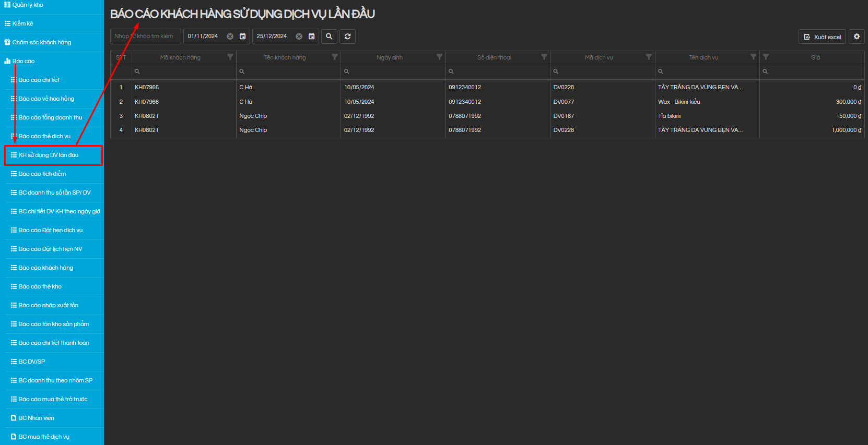Image resolution: width=868 pixels, height=445 pixels.
Task: Select row with service code DV0077
Action: pyautogui.click(x=564, y=102)
